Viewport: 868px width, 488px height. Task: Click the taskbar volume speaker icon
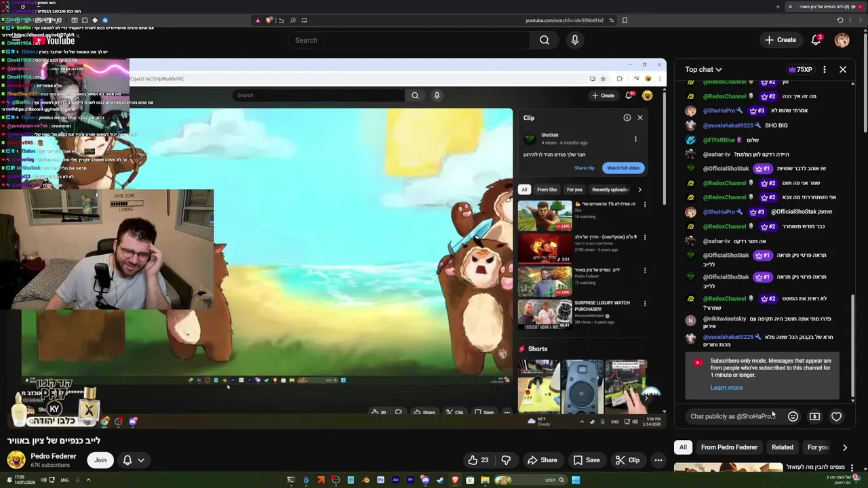tap(43, 480)
